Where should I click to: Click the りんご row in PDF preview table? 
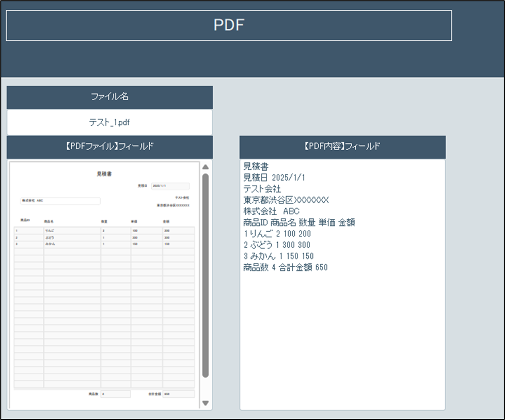(x=104, y=231)
